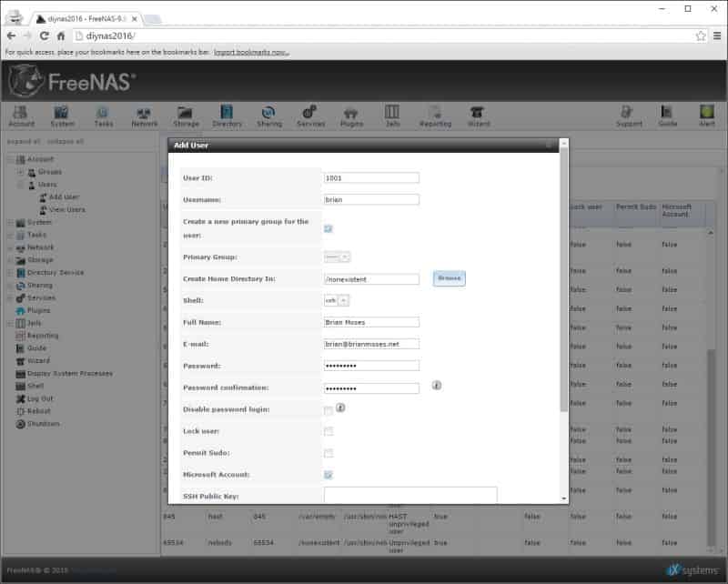This screenshot has height=584, width=728.
Task: Select Display System Processes in sidebar
Action: pos(70,374)
